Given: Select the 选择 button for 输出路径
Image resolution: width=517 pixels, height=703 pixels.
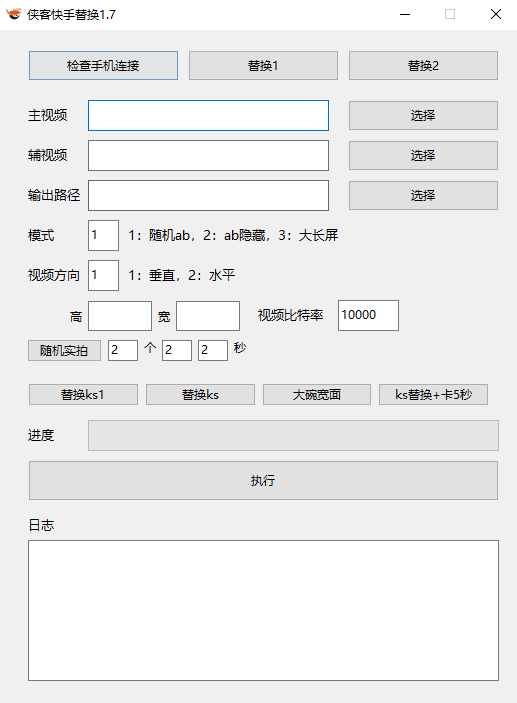Looking at the screenshot, I should (423, 195).
